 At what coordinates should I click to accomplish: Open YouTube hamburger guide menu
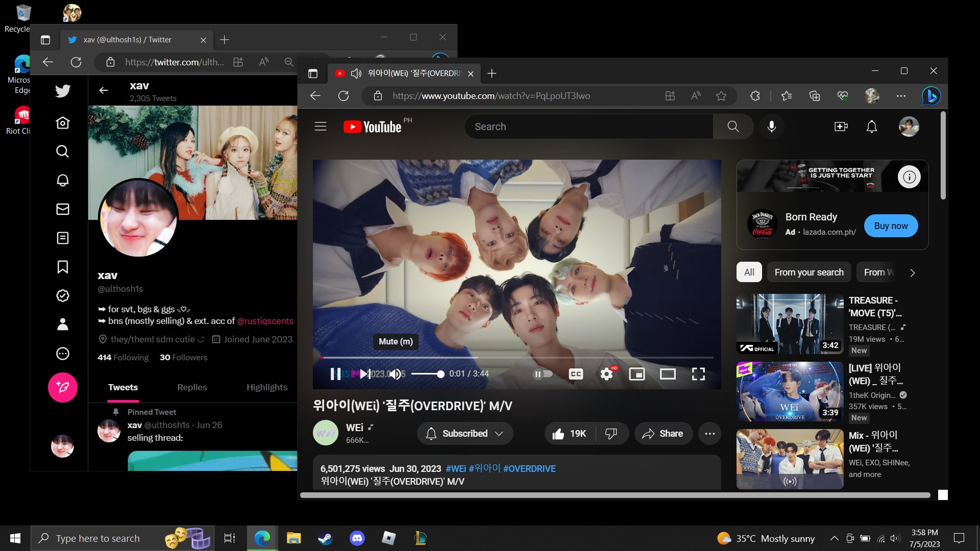click(x=320, y=127)
